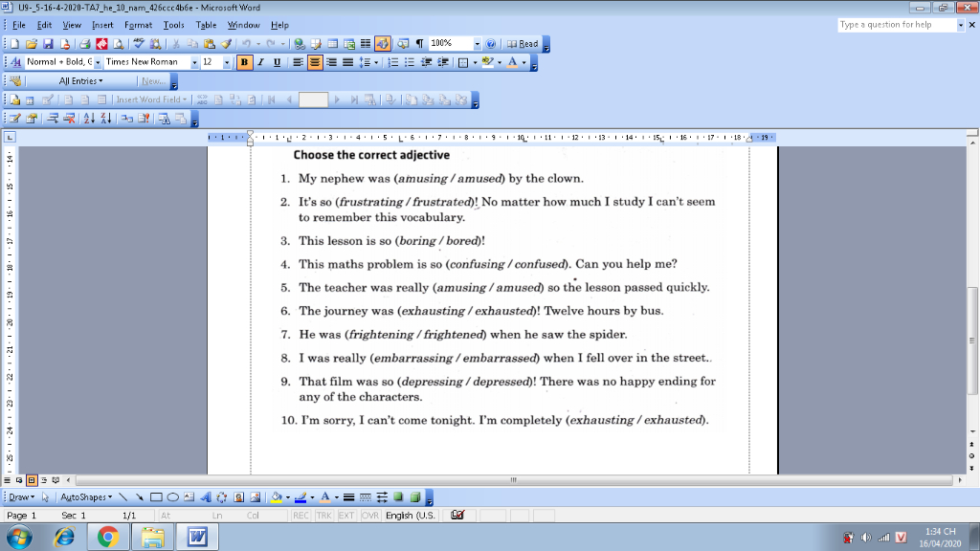Click the Microsoft Word Help icon
Viewport: 980px width, 551px height.
[x=491, y=44]
